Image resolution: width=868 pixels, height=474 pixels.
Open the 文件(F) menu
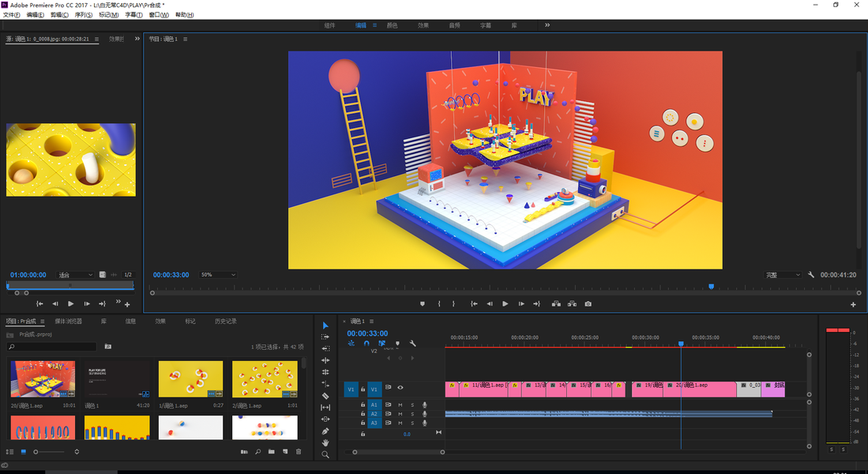pyautogui.click(x=12, y=15)
